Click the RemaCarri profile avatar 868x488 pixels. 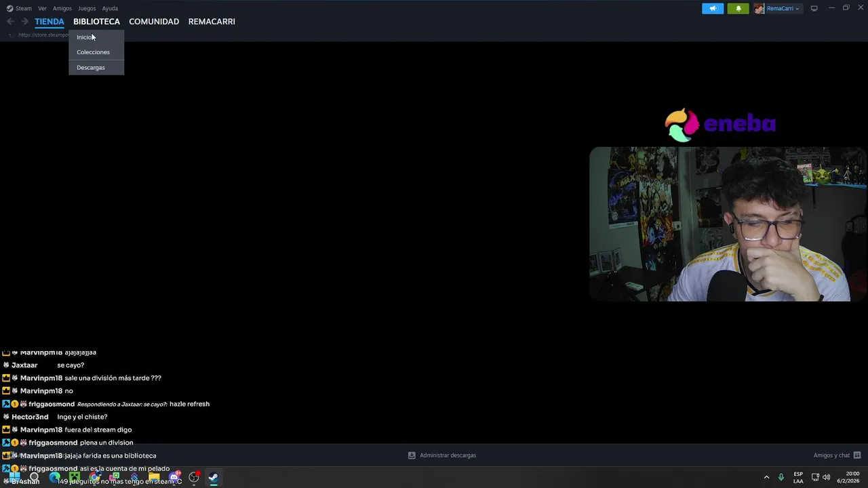click(759, 8)
